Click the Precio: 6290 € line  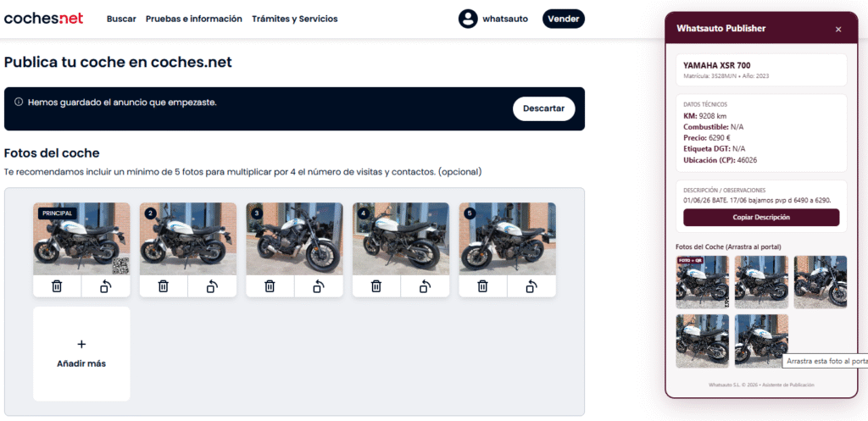click(707, 138)
